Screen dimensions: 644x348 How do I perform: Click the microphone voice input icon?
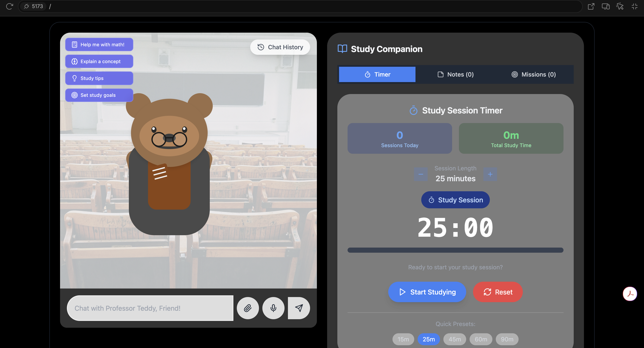tap(273, 308)
